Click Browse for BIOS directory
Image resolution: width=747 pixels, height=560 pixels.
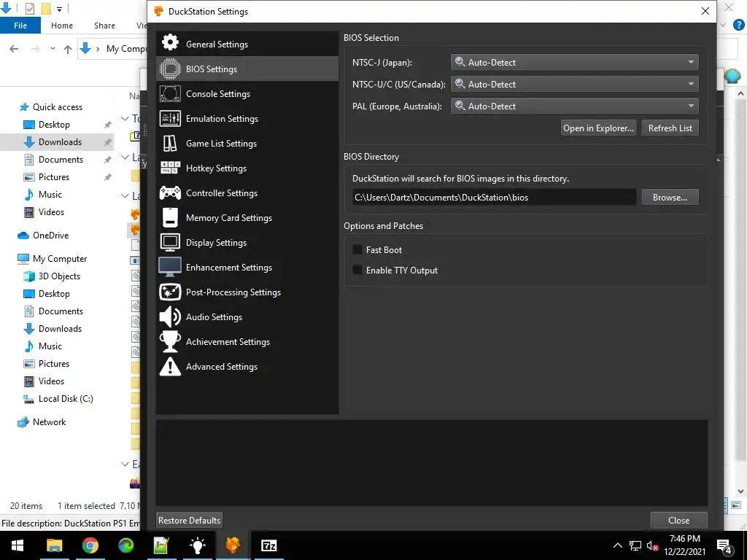click(670, 197)
